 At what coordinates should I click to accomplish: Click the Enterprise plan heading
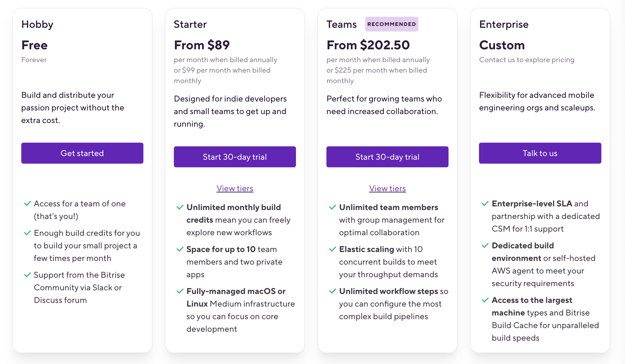click(x=504, y=24)
